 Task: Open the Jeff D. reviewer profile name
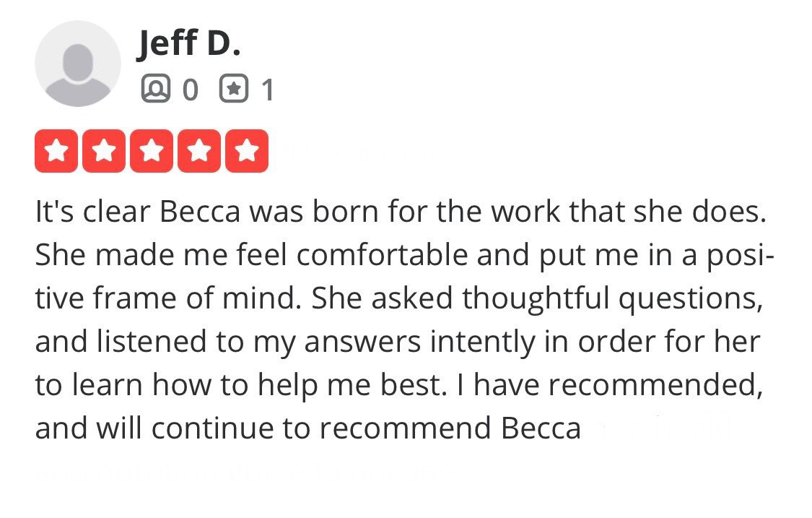pyautogui.click(x=189, y=43)
